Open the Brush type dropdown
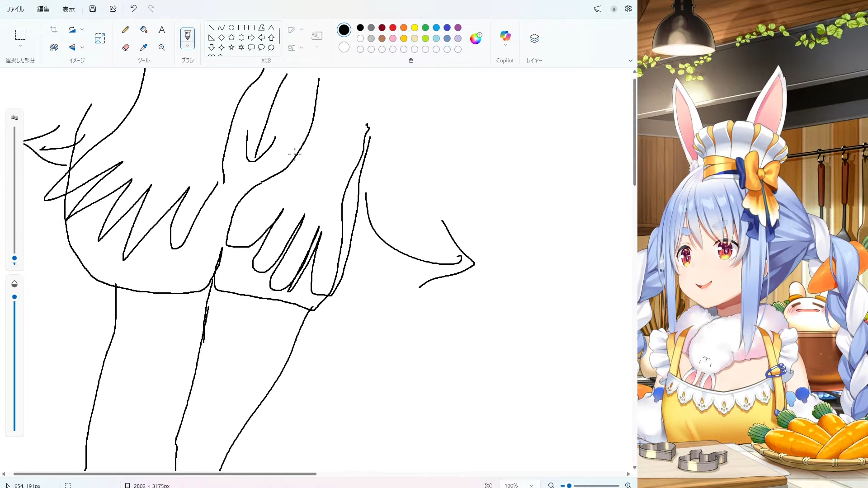The height and width of the screenshot is (488, 868). tap(188, 46)
